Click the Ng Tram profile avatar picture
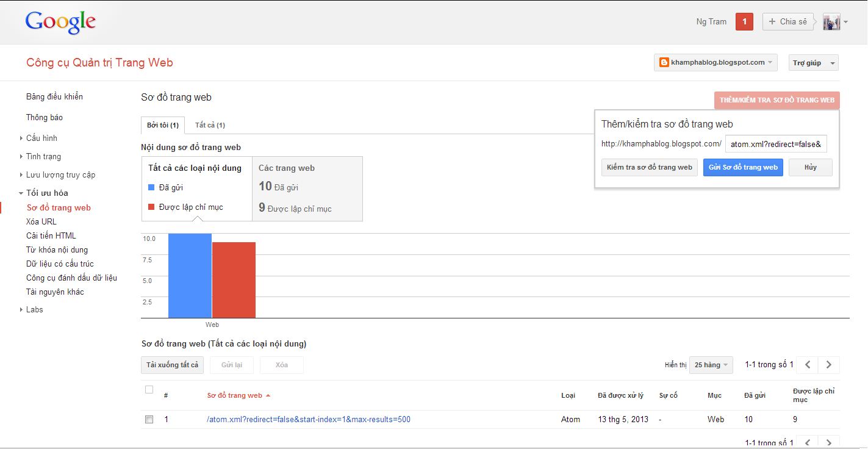868x449 pixels. point(831,22)
